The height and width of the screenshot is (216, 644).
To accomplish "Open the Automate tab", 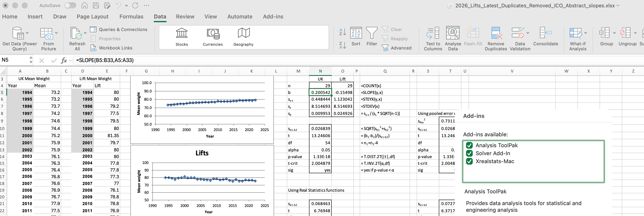I will tap(240, 17).
